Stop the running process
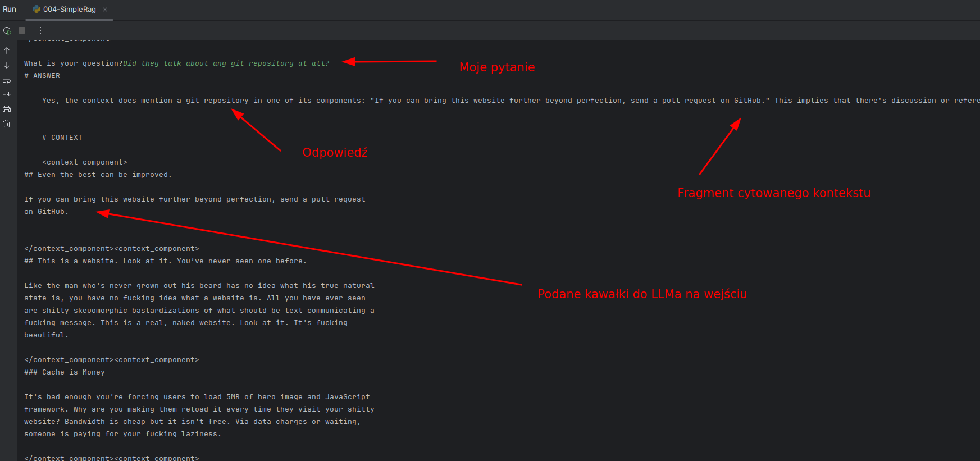Screen dimensions: 980x461 [x=22, y=30]
